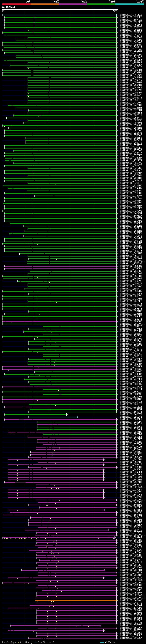Image resolution: width=146 pixels, height=644 pixels.
Task: Select hit UniRef100_Q75EV6
Action: (x=131, y=53)
